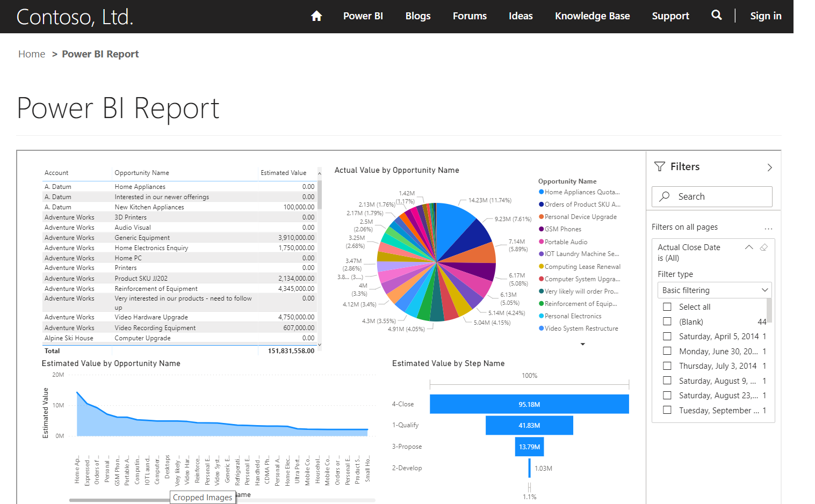Open the site search magnifier

pos(716,15)
